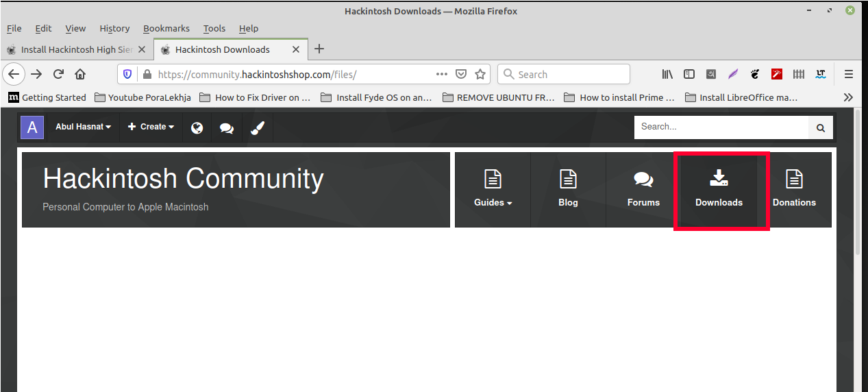Image resolution: width=868 pixels, height=392 pixels.
Task: Show site security padlock details
Action: (x=146, y=74)
